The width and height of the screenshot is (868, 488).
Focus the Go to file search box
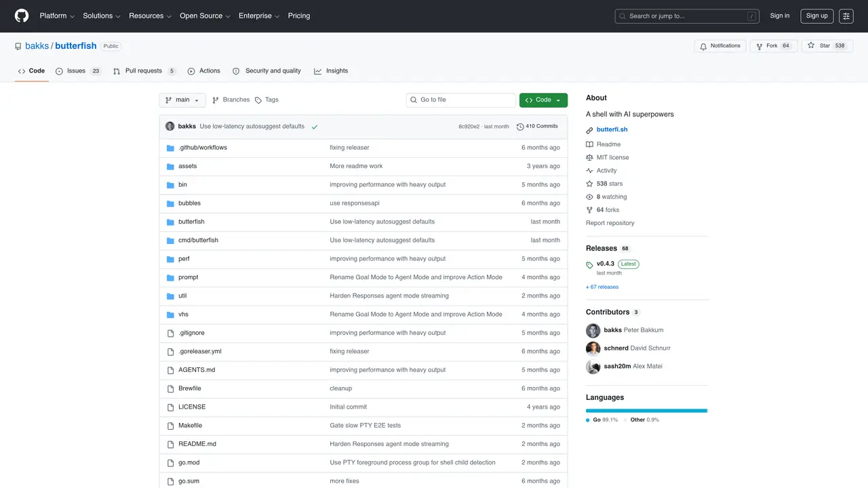pos(461,100)
